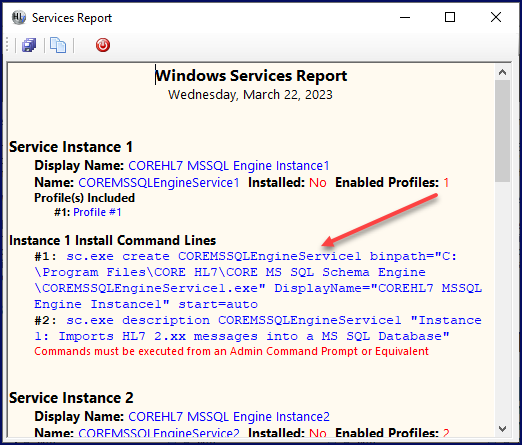Click the Installed No value for Instance 1
The height and width of the screenshot is (445, 522).
(318, 183)
